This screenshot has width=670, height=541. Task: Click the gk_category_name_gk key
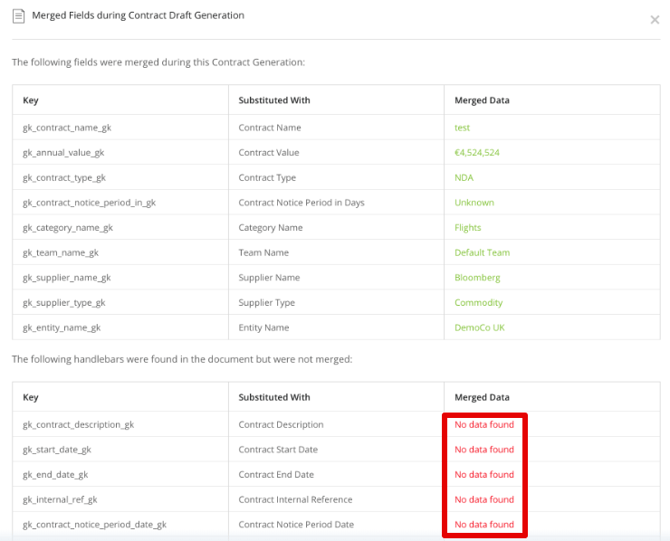[x=68, y=228]
